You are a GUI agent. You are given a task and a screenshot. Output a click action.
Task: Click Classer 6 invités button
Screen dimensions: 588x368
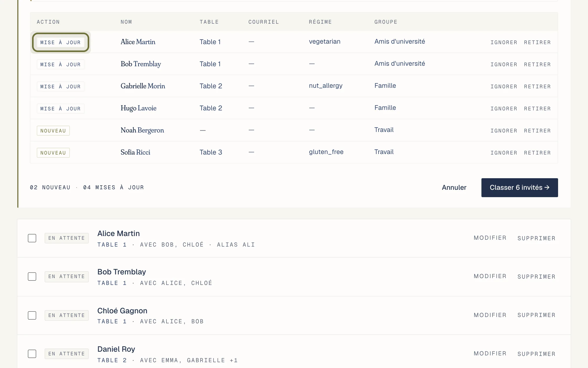point(519,188)
